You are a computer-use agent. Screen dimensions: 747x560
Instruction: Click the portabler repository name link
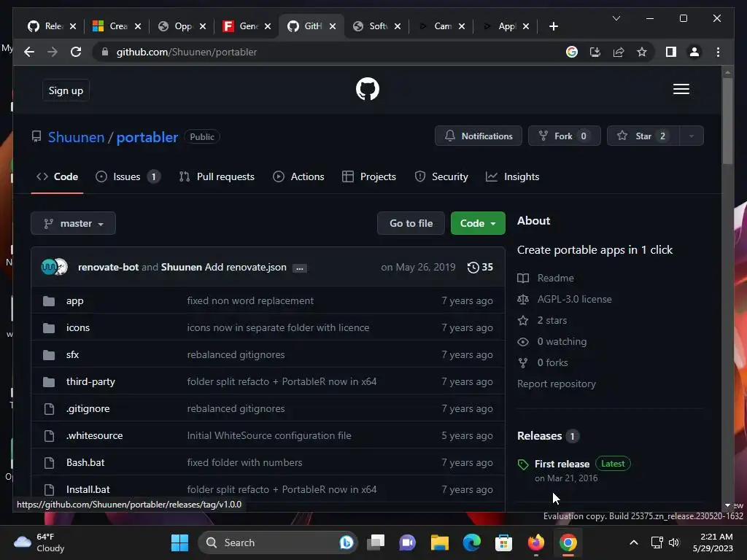click(147, 137)
